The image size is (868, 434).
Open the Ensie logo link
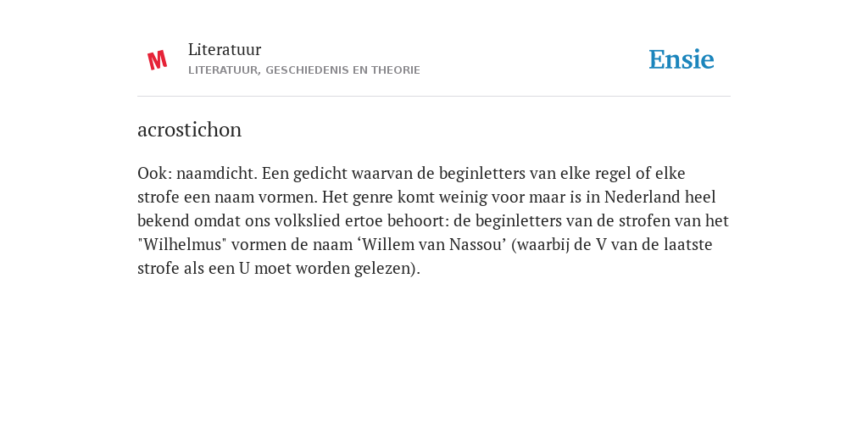pyautogui.click(x=682, y=59)
